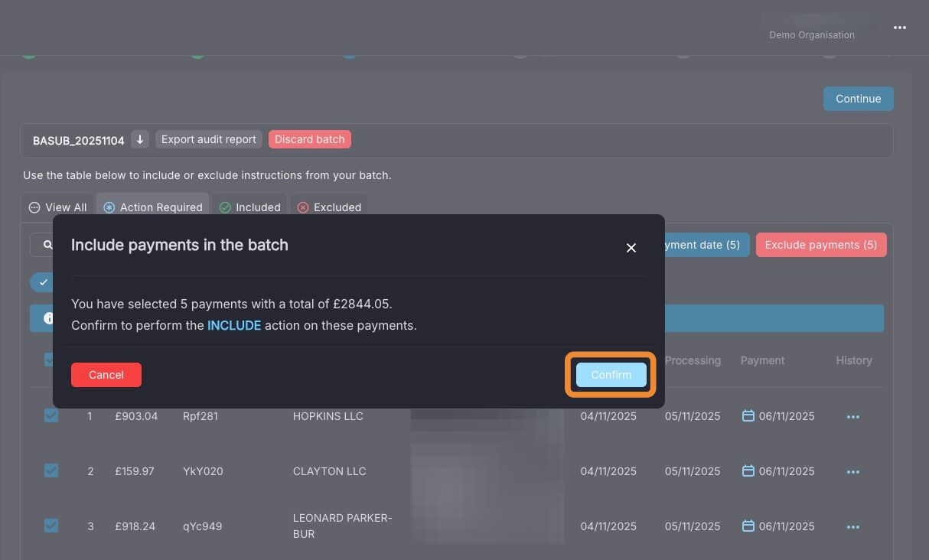Click the Payment column header
This screenshot has height=560, width=929.
[762, 360]
